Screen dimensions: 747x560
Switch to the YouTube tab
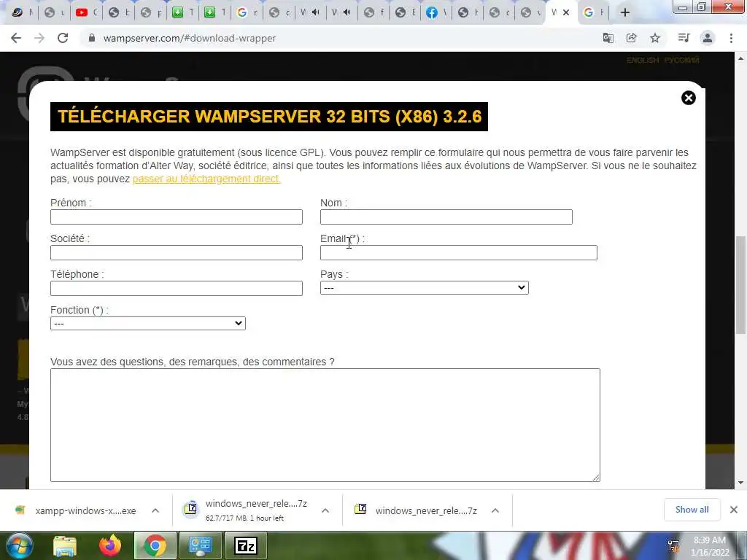coord(86,13)
